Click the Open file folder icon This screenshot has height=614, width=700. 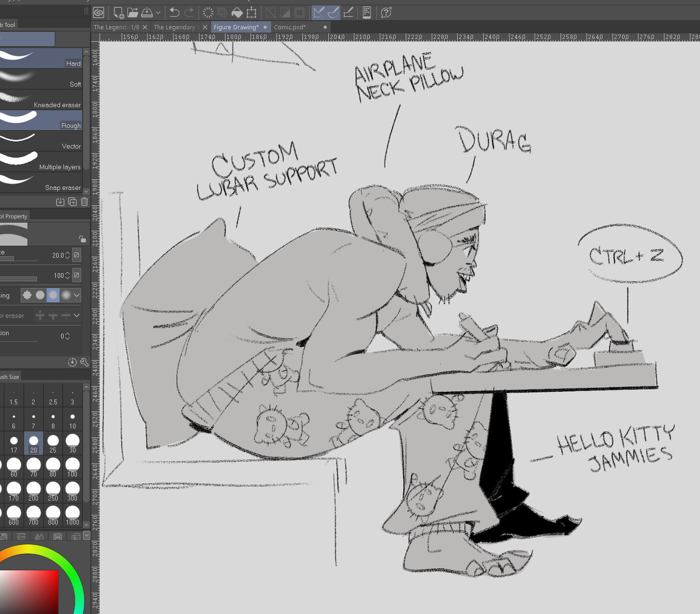(x=133, y=13)
